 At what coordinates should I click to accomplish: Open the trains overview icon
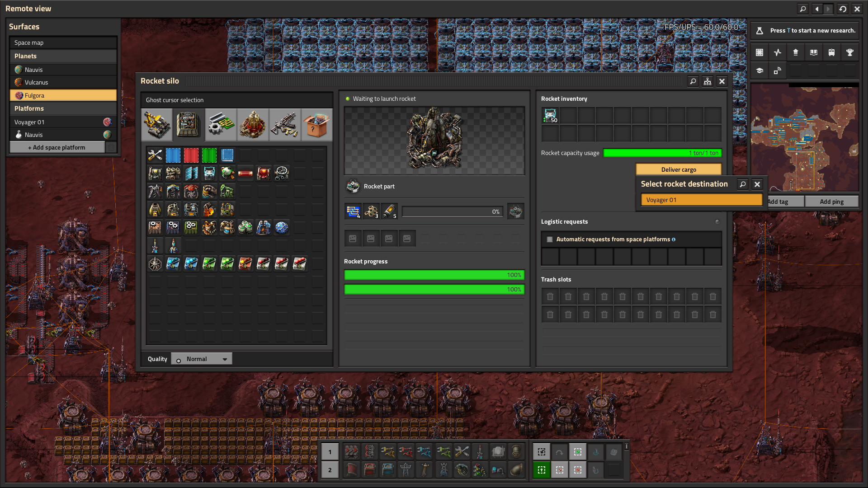point(831,52)
